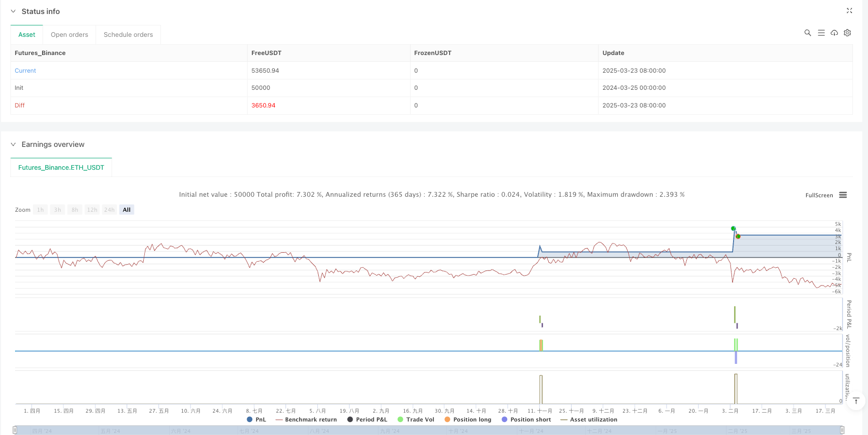Switch to the Open orders tab
868x435 pixels.
pos(70,35)
